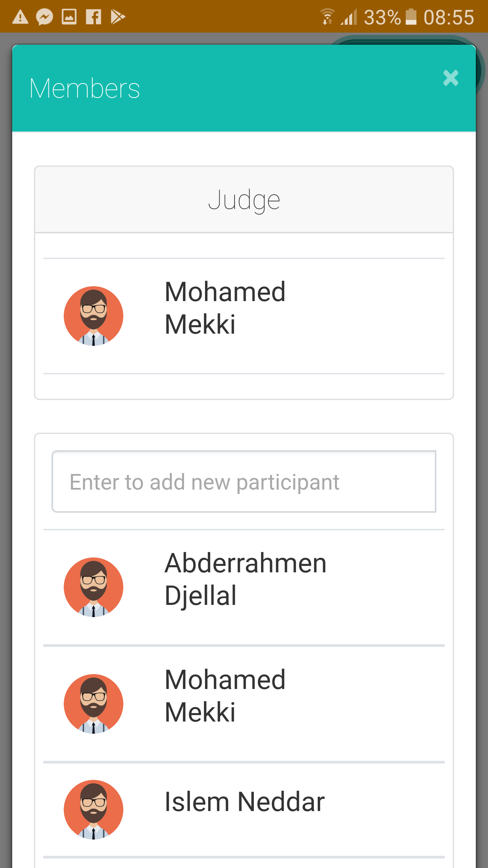Tap the Wi-Fi status icon

(327, 17)
